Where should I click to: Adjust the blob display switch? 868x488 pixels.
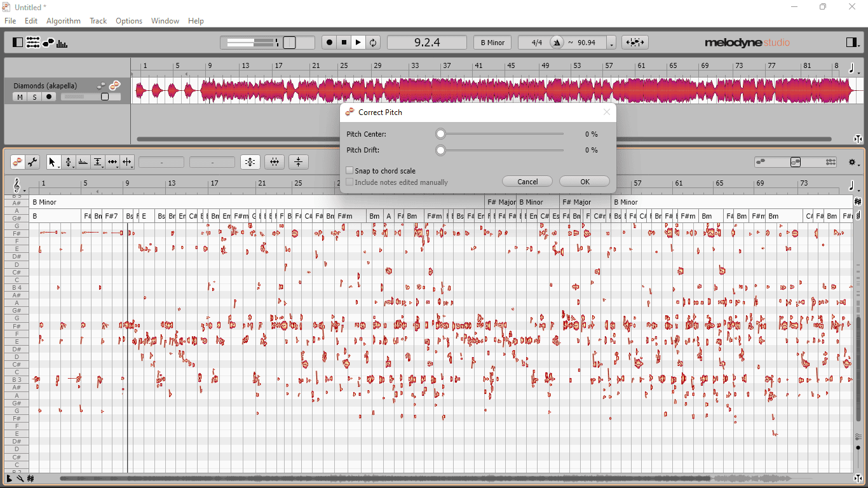coord(796,163)
